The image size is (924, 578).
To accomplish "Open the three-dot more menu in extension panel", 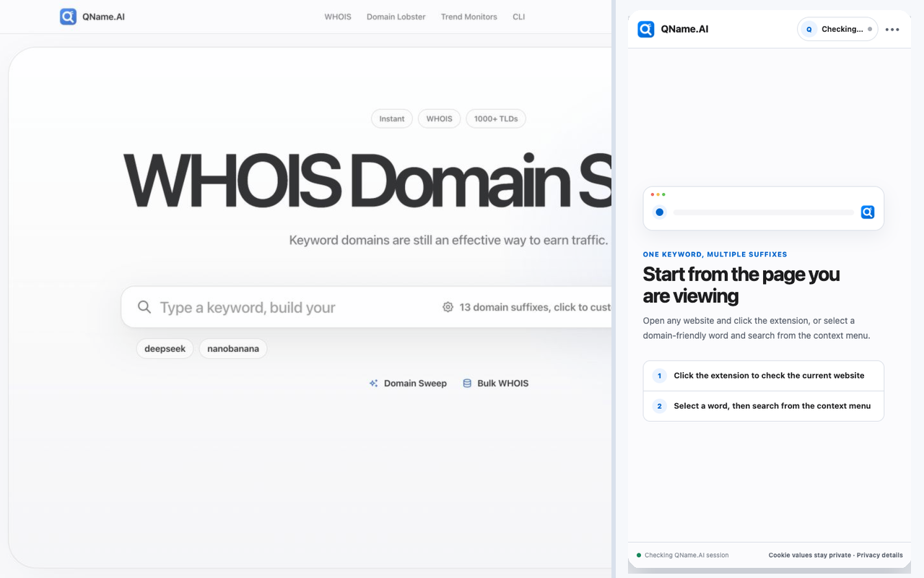I will click(892, 30).
